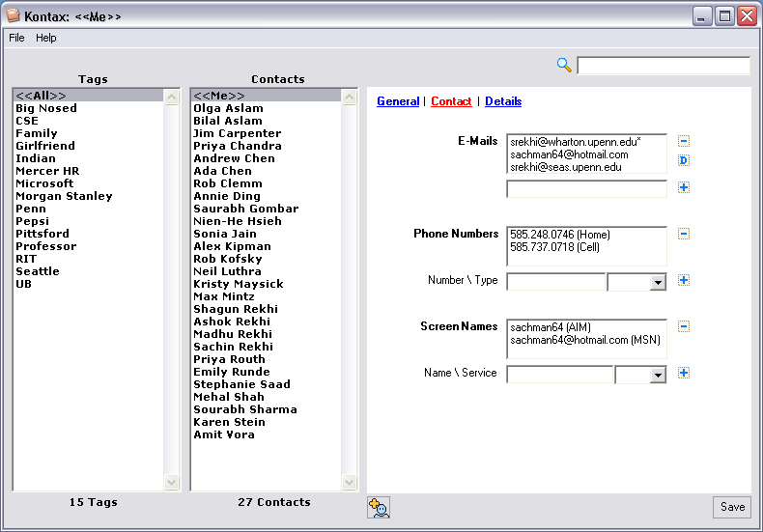Select the CSE tag
The width and height of the screenshot is (763, 532).
pyautogui.click(x=89, y=121)
